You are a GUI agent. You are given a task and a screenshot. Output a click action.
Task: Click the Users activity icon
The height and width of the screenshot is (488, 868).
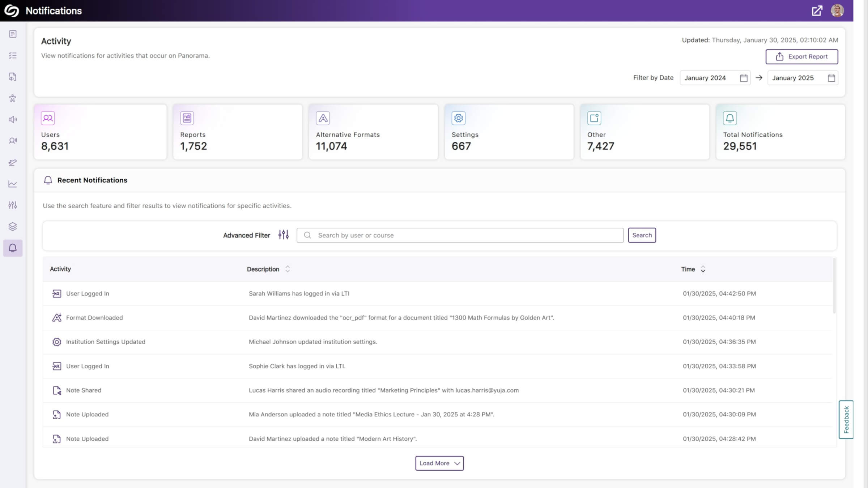(48, 117)
